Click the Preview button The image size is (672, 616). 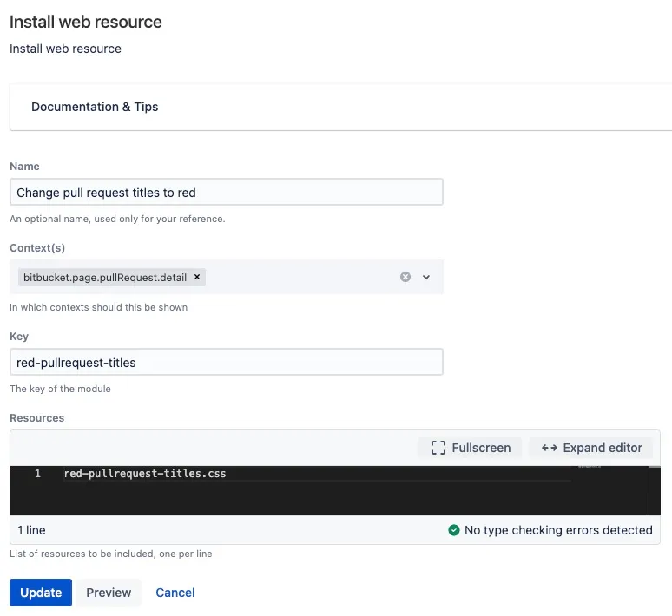point(109,593)
